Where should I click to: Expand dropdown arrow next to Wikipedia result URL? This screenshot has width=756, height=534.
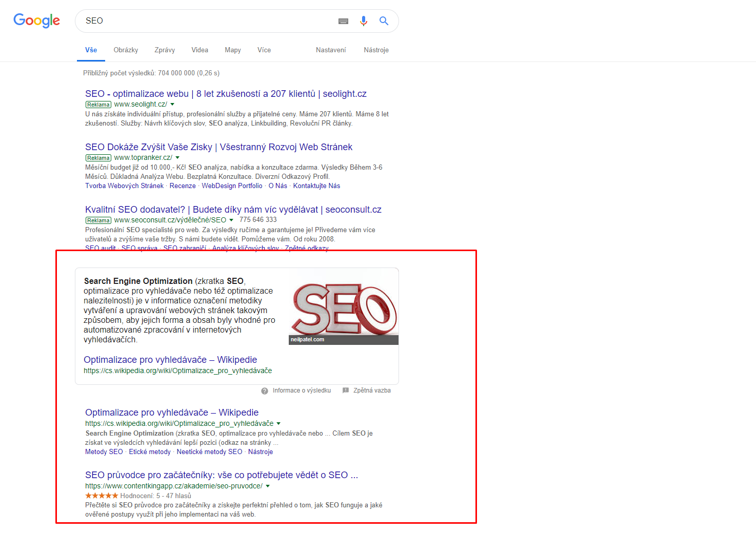click(x=278, y=424)
